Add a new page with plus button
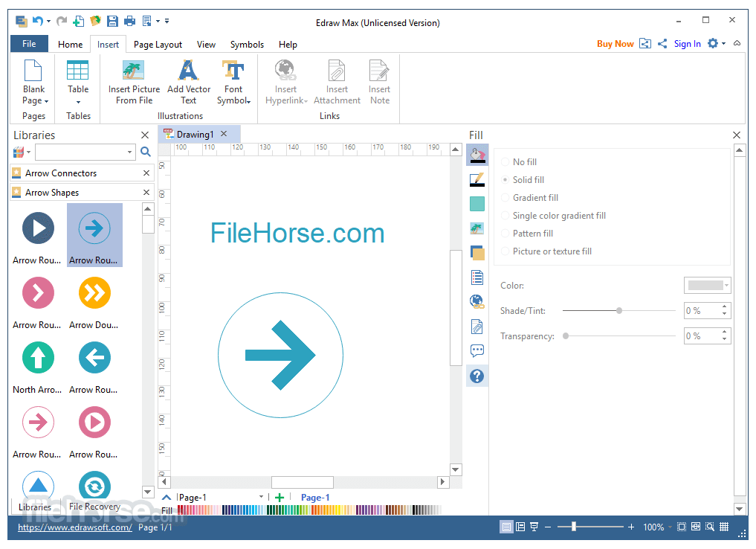The height and width of the screenshot is (549, 756). point(280,498)
